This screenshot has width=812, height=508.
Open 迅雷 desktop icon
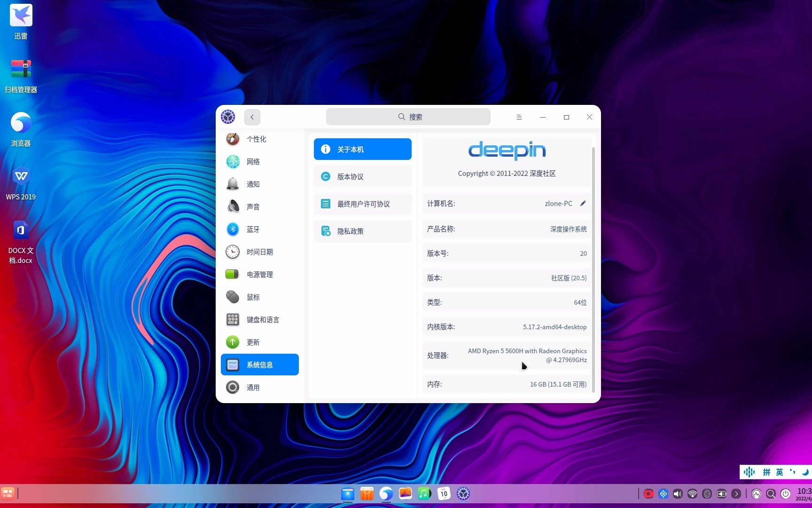(21, 22)
